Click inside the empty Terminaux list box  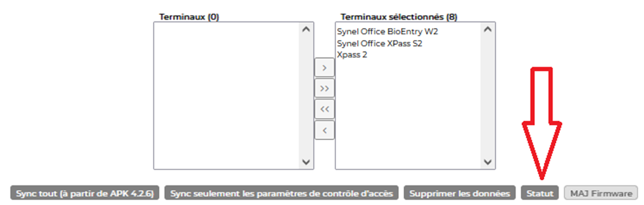[226, 96]
